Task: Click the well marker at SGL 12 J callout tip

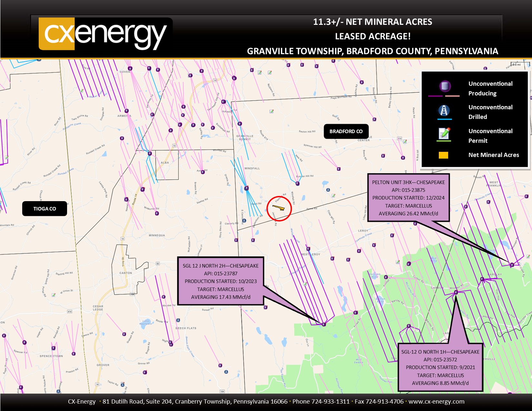Action: (324, 324)
